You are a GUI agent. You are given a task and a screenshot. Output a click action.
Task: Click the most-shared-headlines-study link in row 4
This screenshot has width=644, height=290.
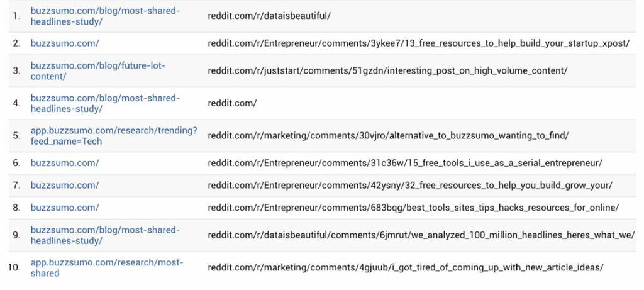(x=104, y=103)
